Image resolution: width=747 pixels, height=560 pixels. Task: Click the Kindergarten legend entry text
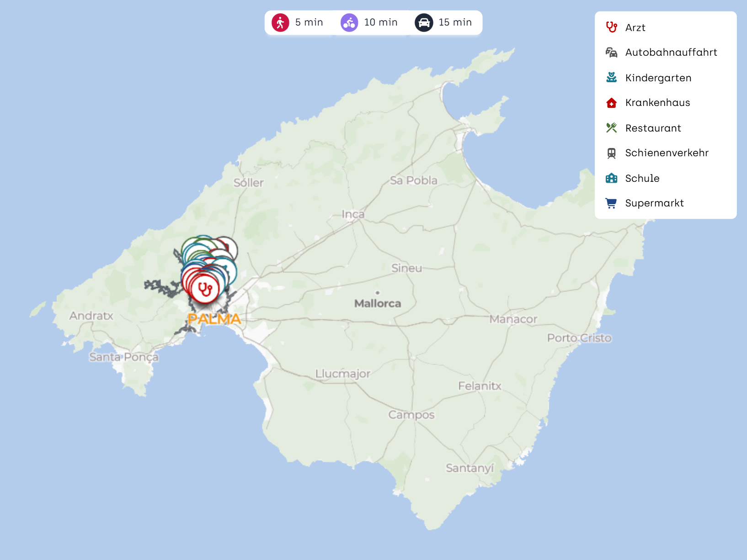point(658,78)
